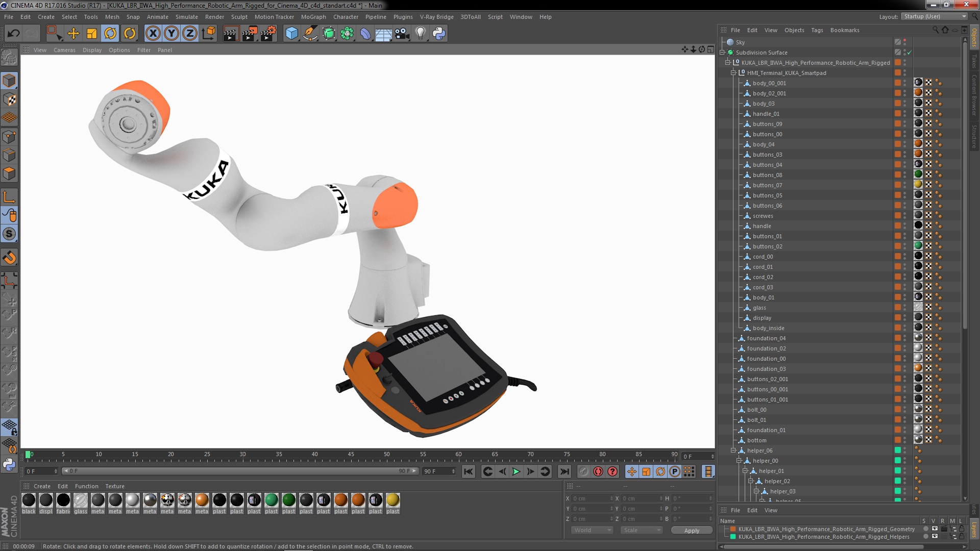Switch to Polygons mode
This screenshot has width=980, height=551.
[x=9, y=174]
